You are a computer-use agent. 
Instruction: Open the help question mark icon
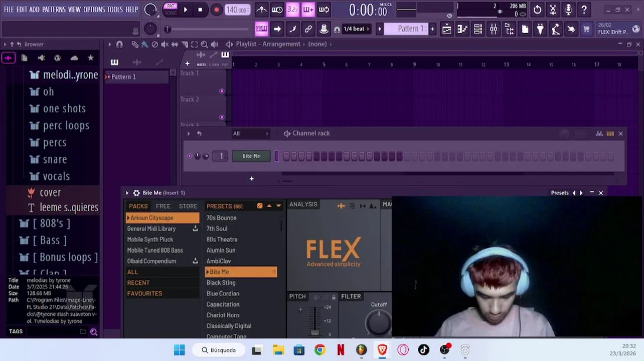(x=584, y=10)
